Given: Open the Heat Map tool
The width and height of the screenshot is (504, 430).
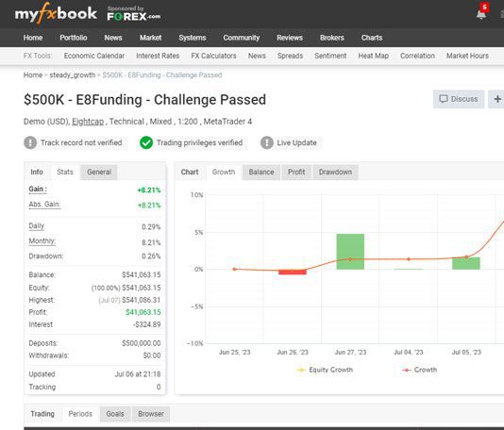Looking at the screenshot, I should [374, 56].
